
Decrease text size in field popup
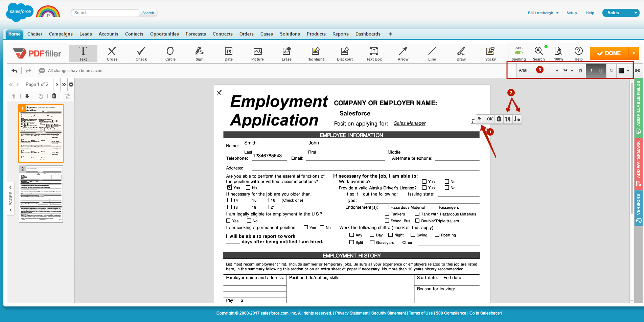517,119
